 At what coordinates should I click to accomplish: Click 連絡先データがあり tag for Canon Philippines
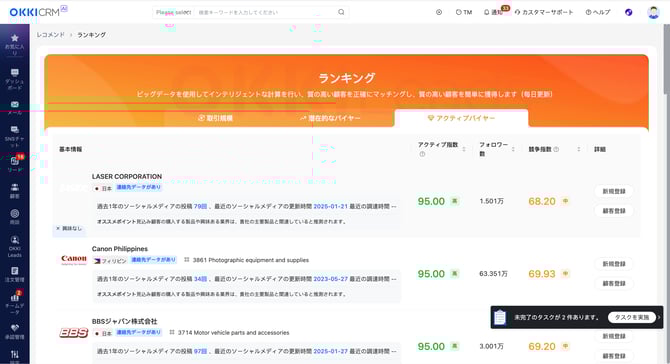pyautogui.click(x=153, y=260)
